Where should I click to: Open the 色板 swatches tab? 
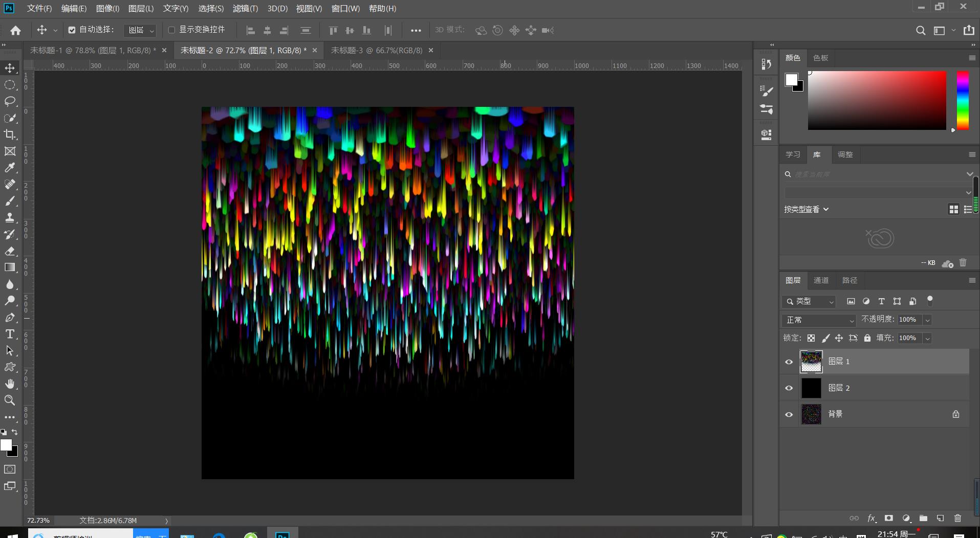(820, 58)
